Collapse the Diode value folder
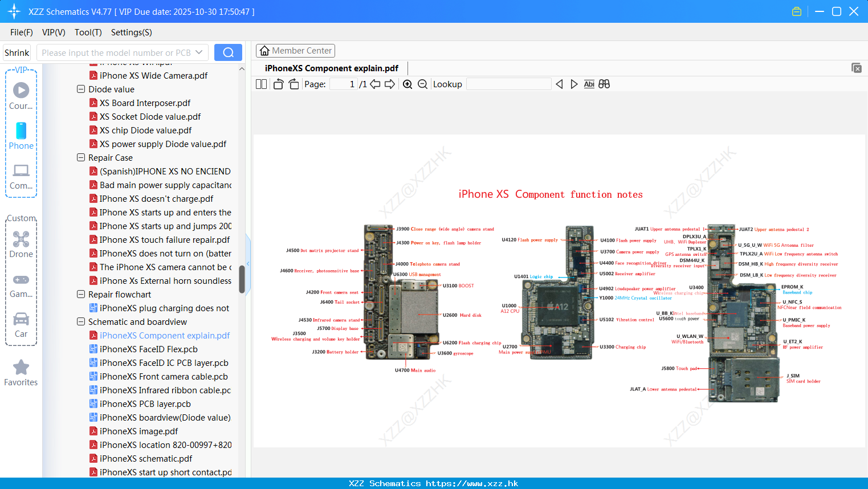868x489 pixels. point(81,89)
